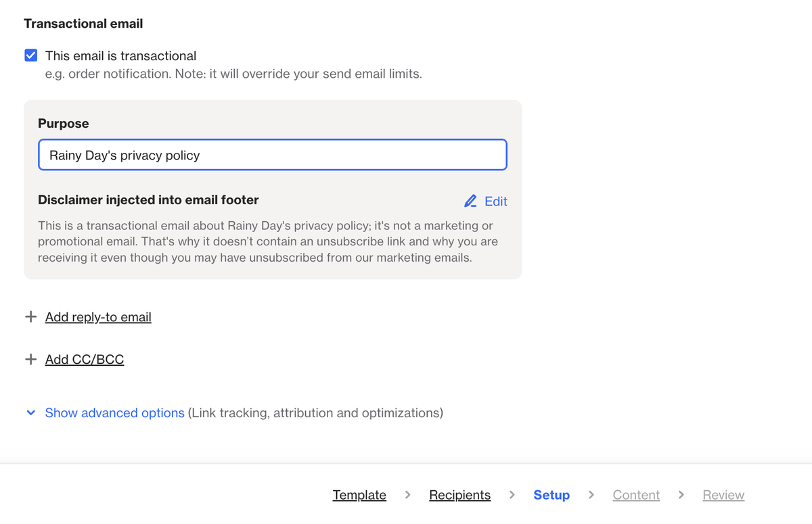Open the Edit disclaimer action

[x=495, y=201]
